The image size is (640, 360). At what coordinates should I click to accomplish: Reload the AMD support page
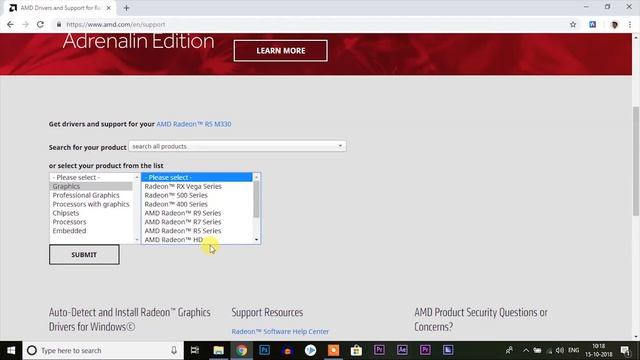point(40,24)
